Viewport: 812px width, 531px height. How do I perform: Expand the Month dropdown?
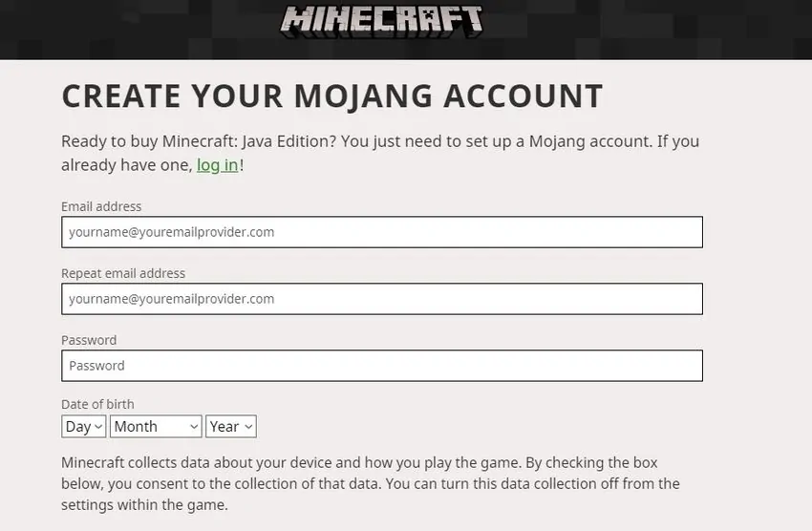[156, 427]
